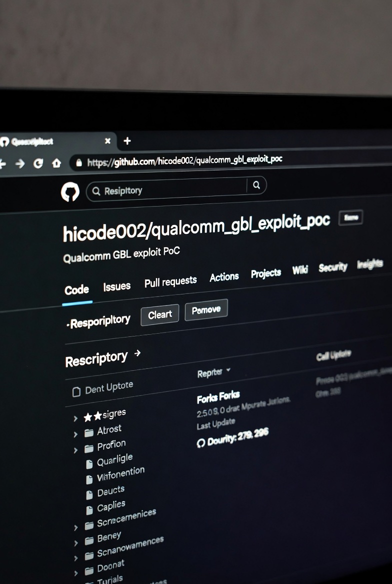This screenshot has width=392, height=584.
Task: Expand the Profion folder
Action: click(75, 450)
